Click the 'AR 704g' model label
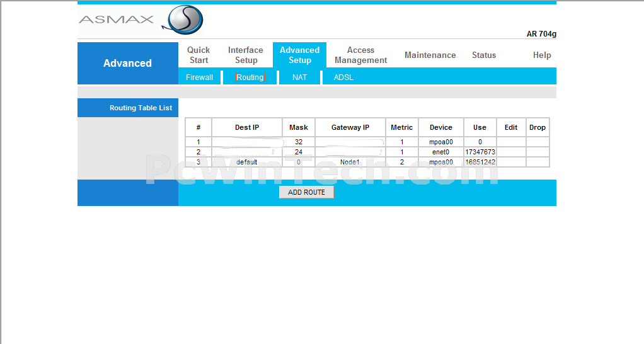644x344 pixels. point(541,34)
